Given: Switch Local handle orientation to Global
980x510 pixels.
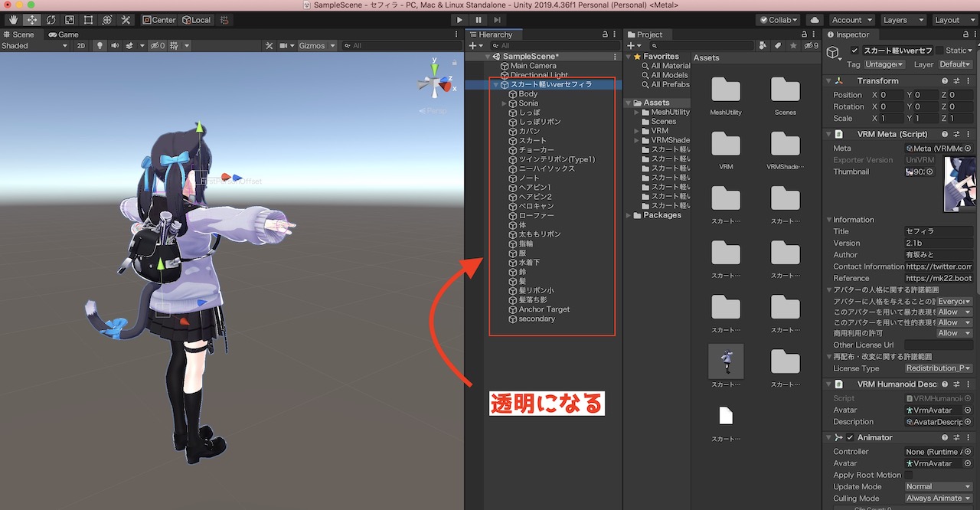Looking at the screenshot, I should (198, 19).
